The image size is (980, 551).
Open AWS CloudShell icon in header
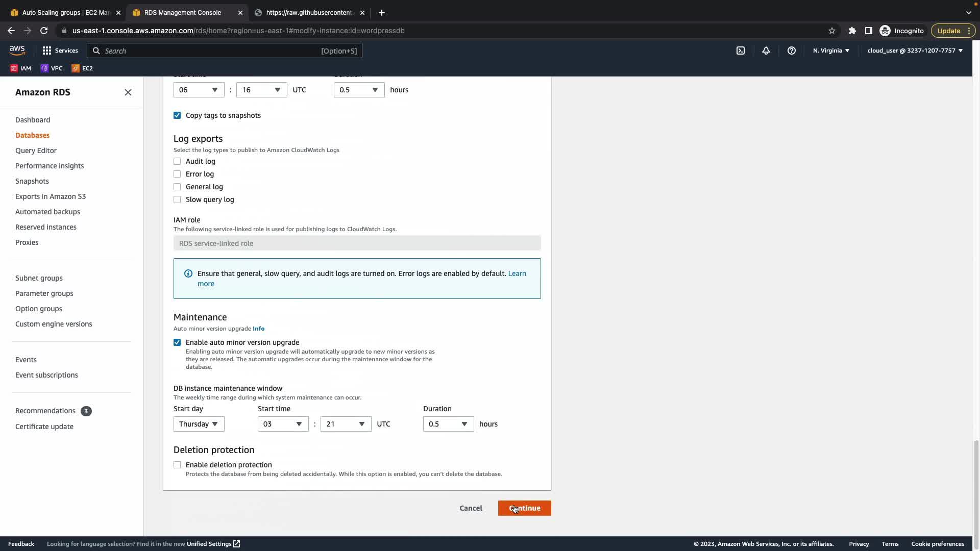(741, 51)
